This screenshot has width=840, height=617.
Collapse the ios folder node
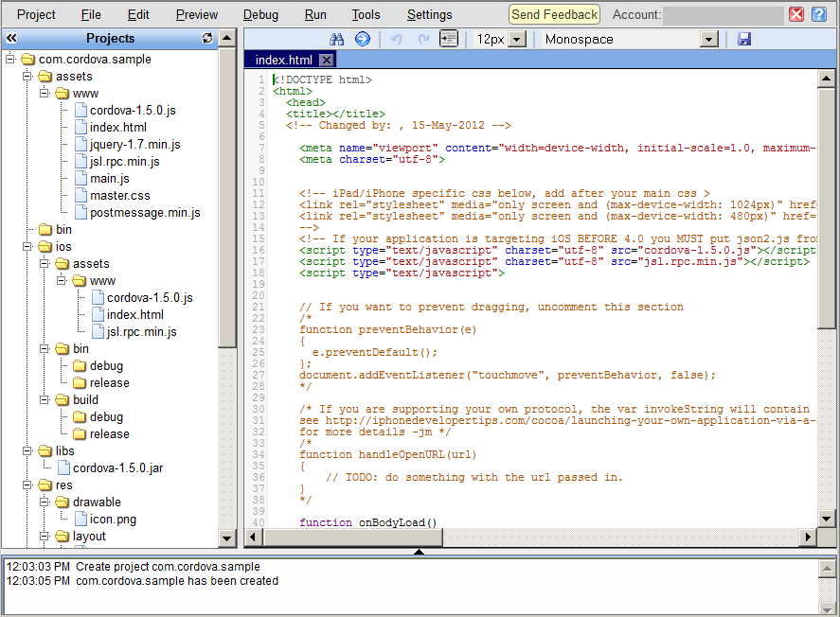[x=27, y=246]
